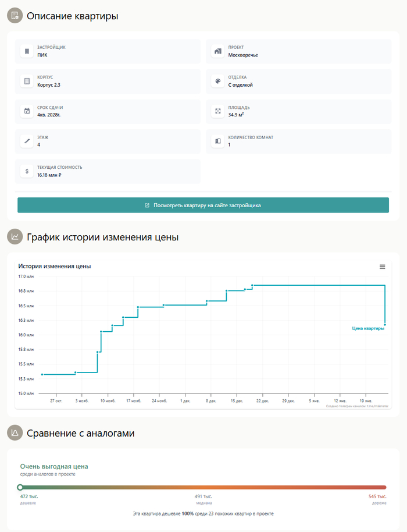The height and width of the screenshot is (532, 407).
Task: Toggle the 'Цена квартиры' series label
Action: click(368, 328)
